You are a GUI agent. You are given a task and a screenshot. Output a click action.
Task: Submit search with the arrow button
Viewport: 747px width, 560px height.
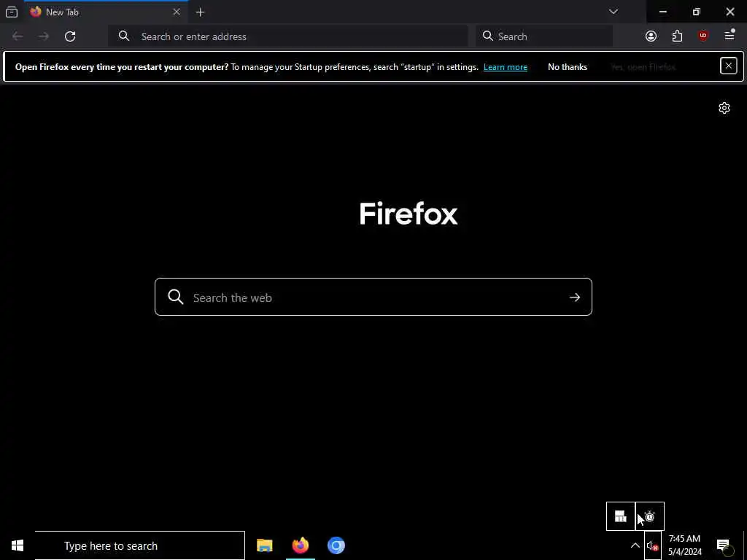click(x=575, y=297)
